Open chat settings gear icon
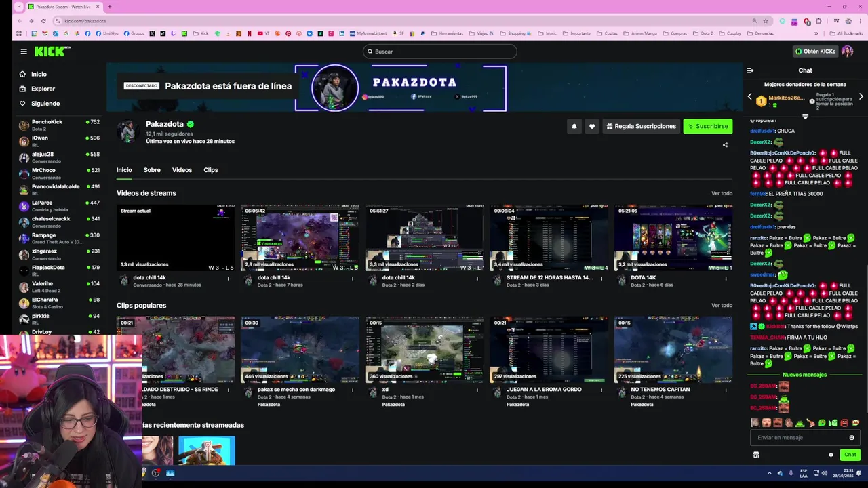The width and height of the screenshot is (868, 488). coord(831,455)
